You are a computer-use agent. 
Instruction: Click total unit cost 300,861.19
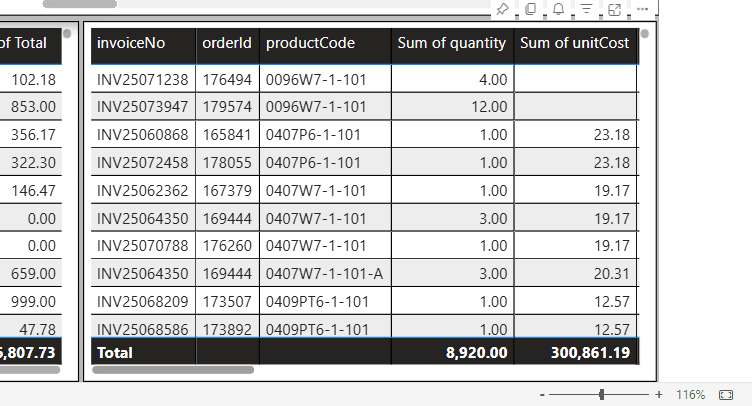(590, 353)
